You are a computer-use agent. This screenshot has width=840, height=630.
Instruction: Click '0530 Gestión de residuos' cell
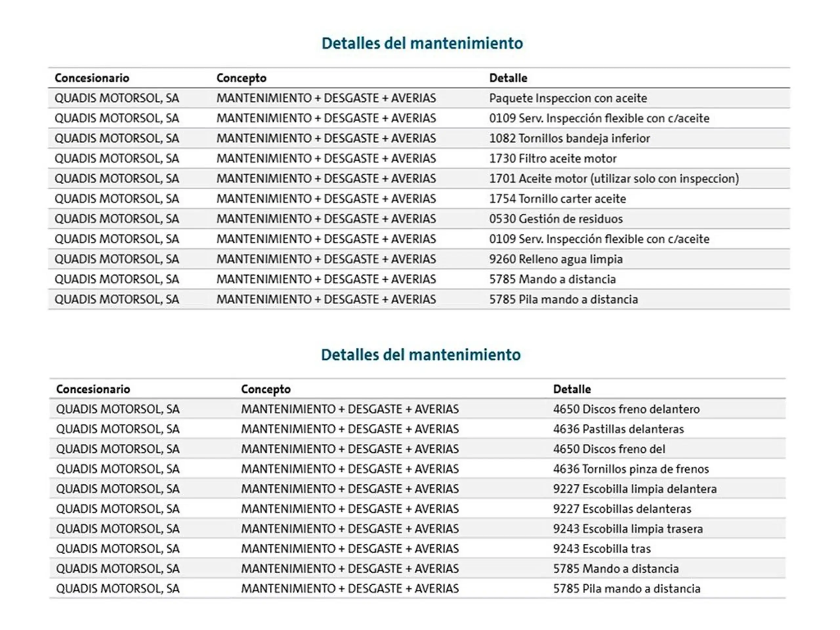556,219
